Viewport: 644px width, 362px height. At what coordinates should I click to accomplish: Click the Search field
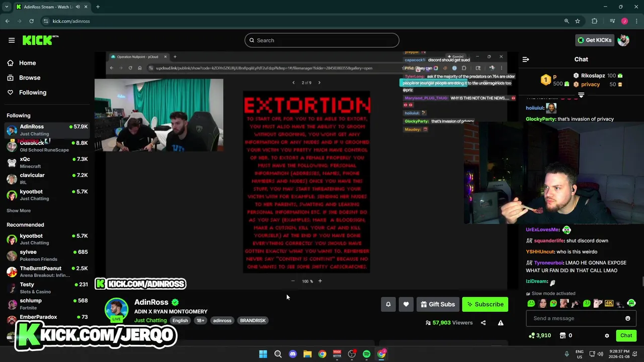[322, 40]
